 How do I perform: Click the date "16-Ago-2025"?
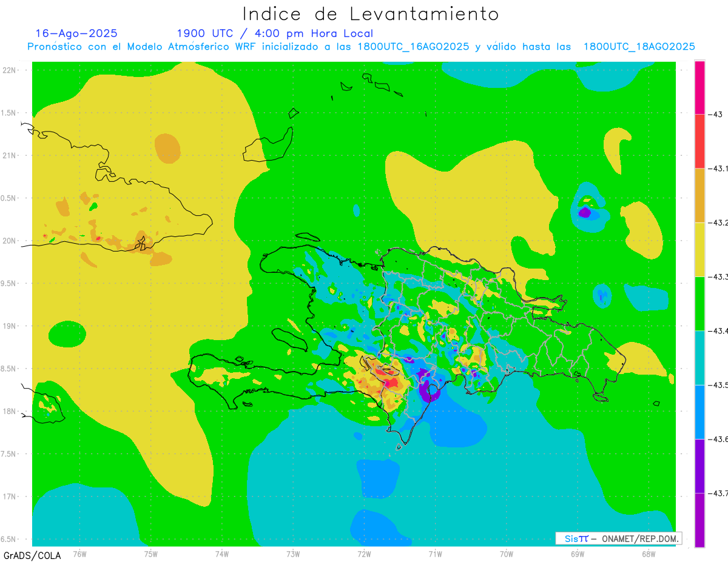click(76, 33)
